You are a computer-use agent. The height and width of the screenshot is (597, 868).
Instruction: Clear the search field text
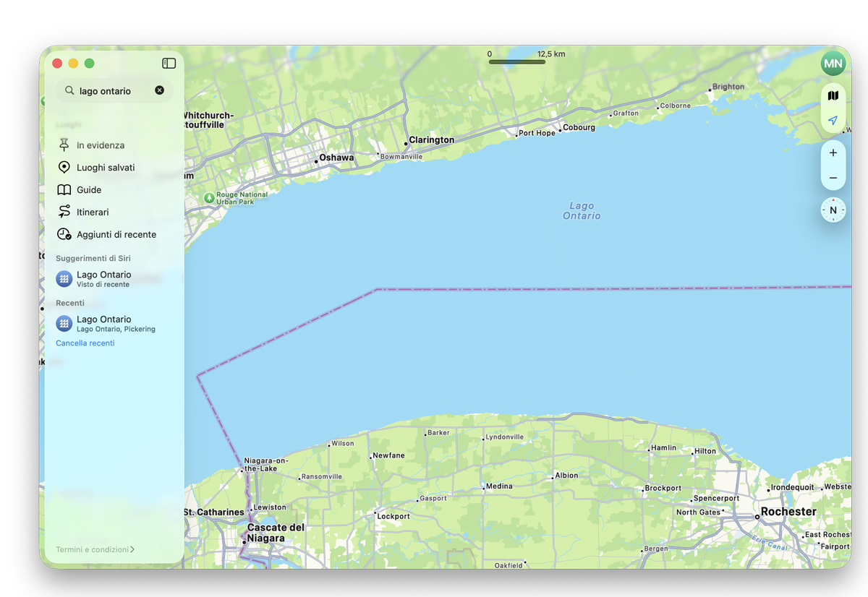159,90
